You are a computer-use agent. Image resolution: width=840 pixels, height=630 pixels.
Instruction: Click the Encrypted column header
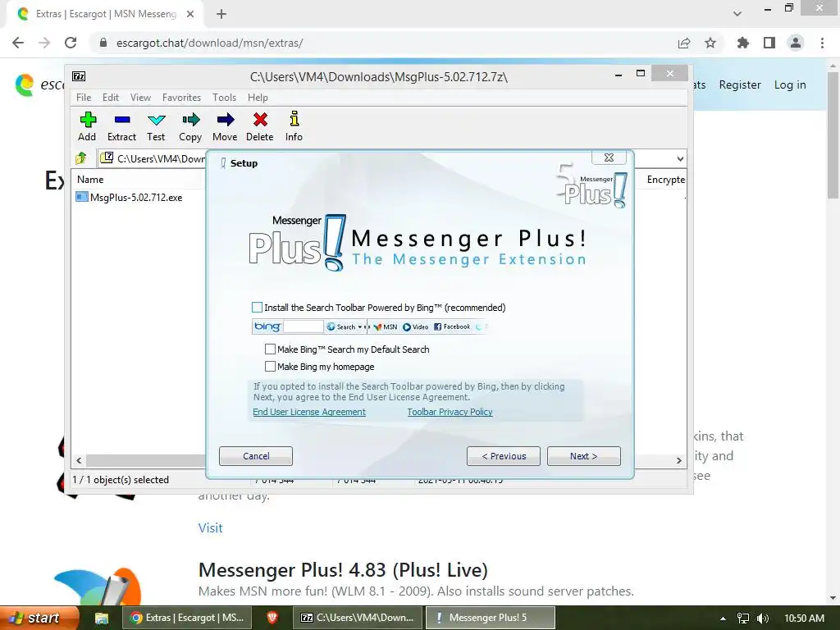tap(664, 180)
